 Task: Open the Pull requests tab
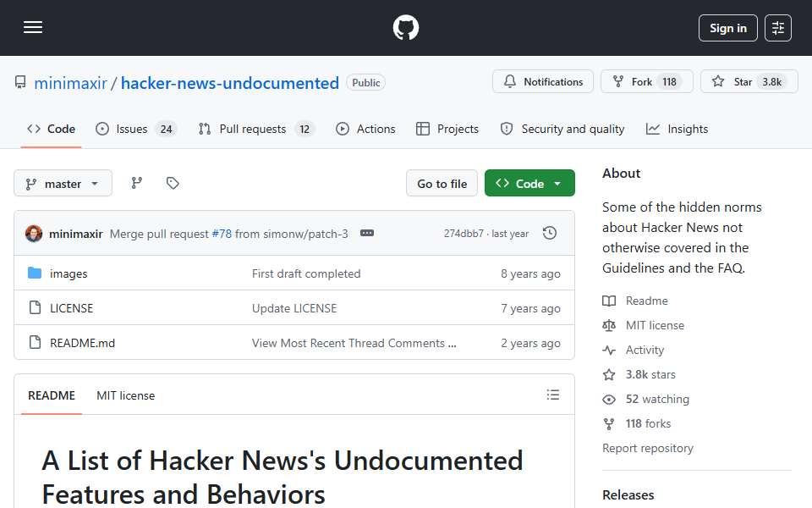tap(256, 129)
